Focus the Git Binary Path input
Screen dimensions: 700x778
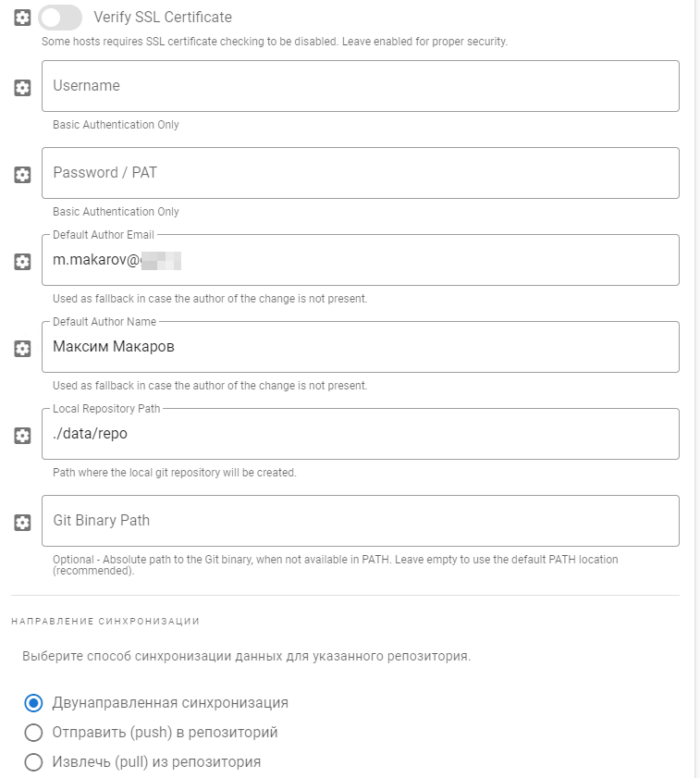tap(361, 521)
